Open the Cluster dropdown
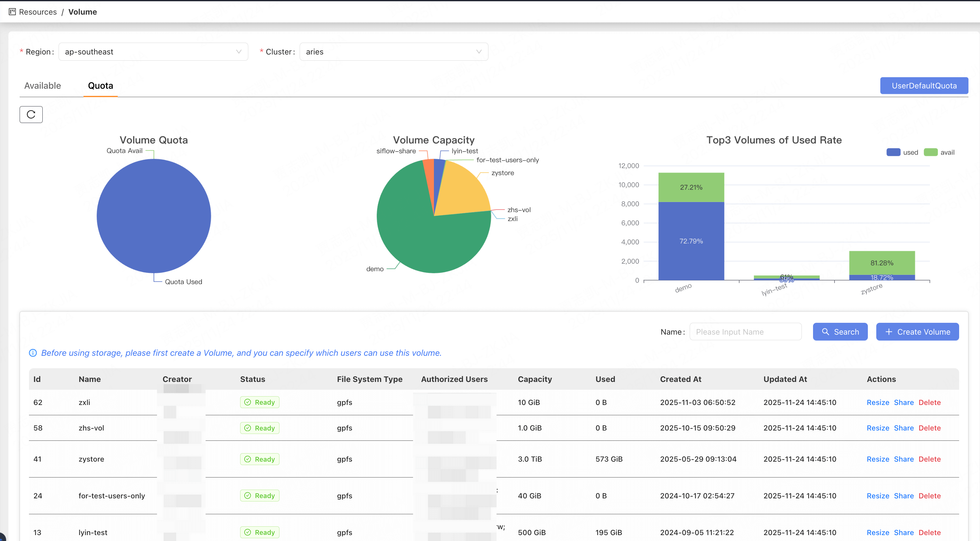 tap(394, 52)
